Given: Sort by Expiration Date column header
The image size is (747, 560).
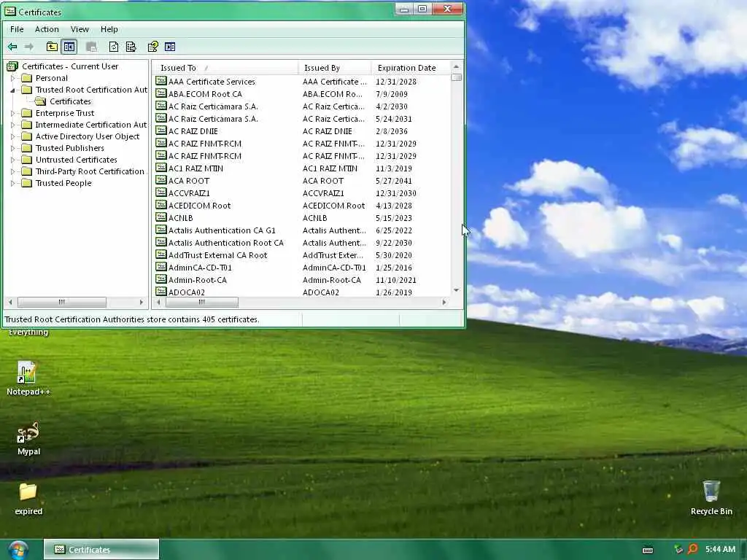Looking at the screenshot, I should coord(410,68).
